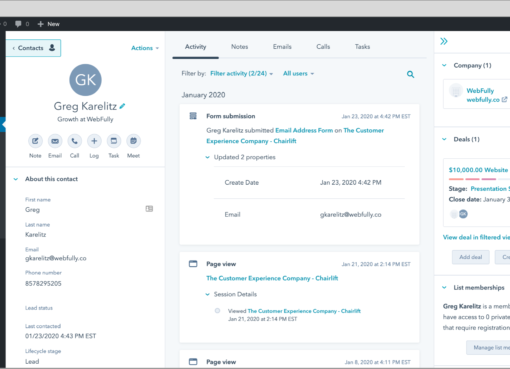This screenshot has height=369, width=510.
Task: Collapse About this contact section
Action: coord(16,179)
